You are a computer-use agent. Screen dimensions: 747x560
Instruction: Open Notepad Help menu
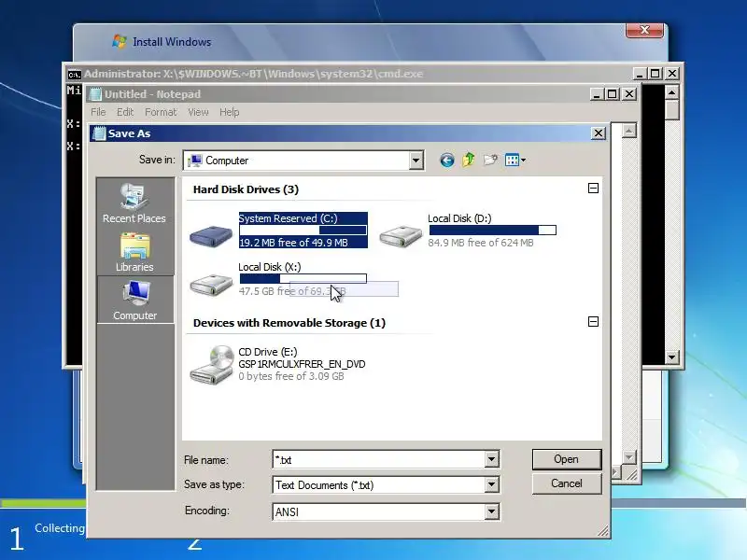pyautogui.click(x=229, y=112)
